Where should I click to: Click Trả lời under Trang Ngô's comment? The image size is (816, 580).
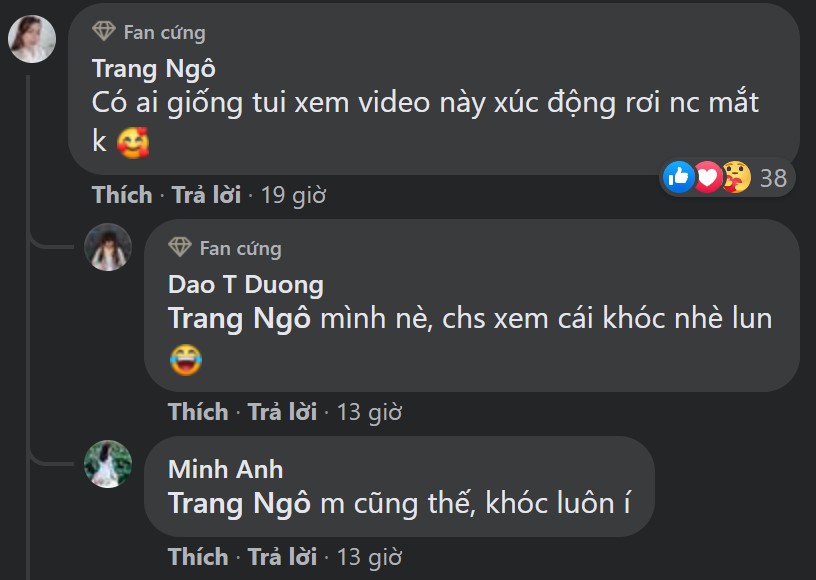click(206, 195)
